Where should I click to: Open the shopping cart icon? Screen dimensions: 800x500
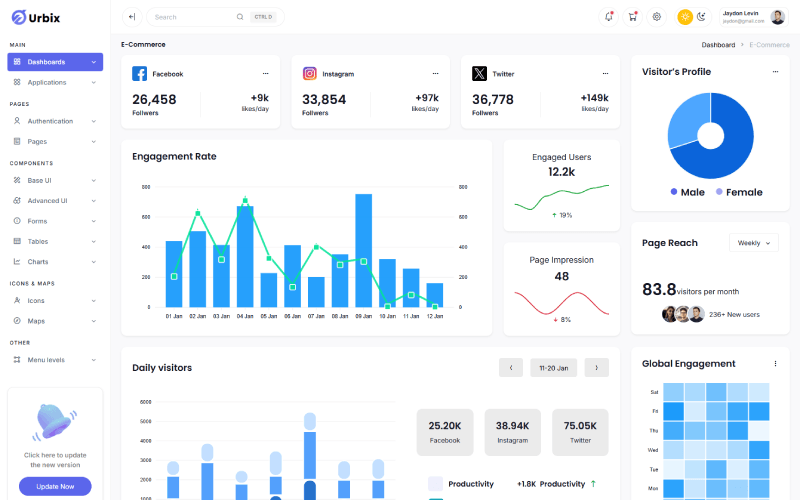pos(633,17)
